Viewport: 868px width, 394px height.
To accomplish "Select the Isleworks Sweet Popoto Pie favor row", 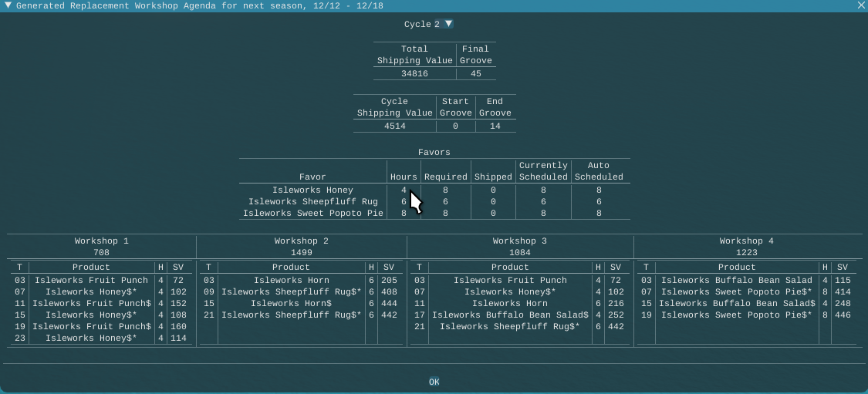I will [434, 213].
